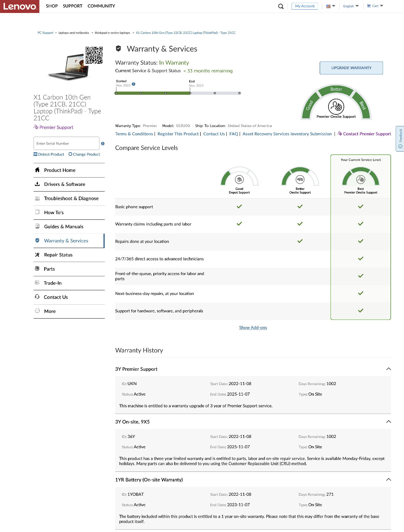Click the warranty start date info icon

[134, 84]
